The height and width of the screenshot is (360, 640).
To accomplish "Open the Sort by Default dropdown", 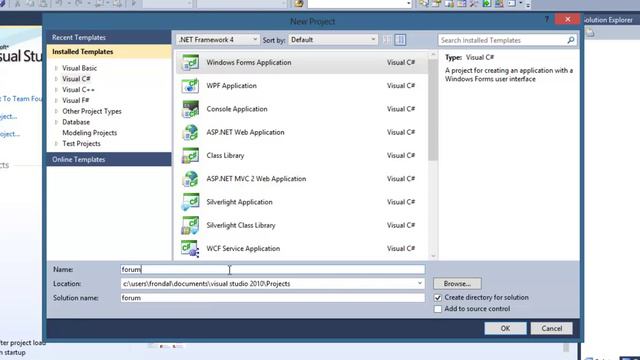I will point(333,40).
